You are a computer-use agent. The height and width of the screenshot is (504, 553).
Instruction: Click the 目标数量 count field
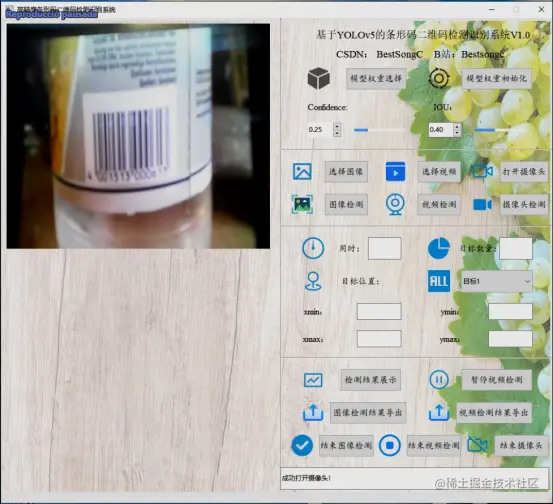516,248
